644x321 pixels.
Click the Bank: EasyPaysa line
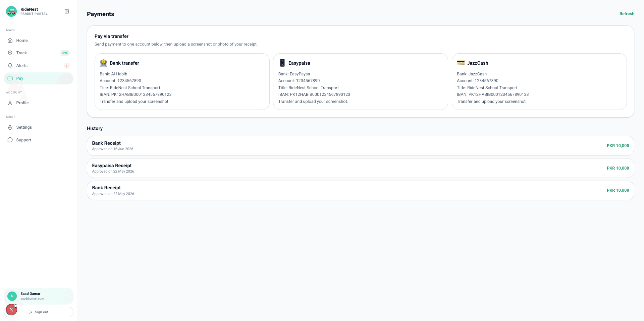click(294, 74)
